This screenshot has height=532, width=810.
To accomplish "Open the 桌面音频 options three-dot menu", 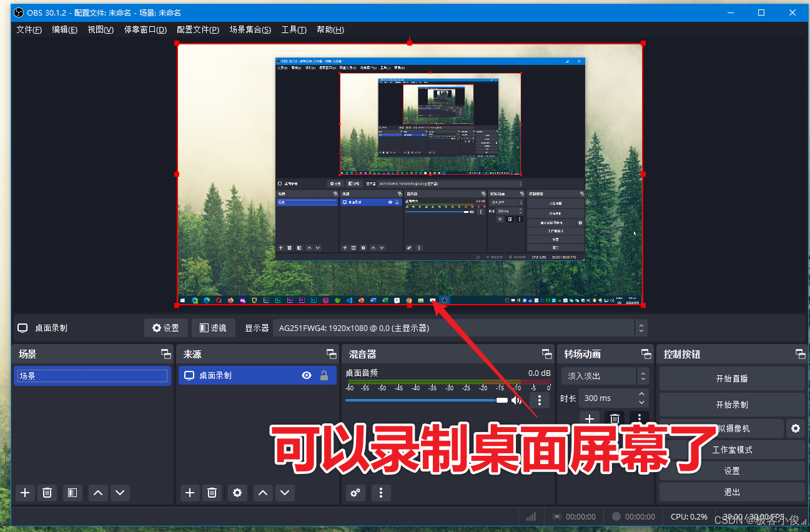I will pos(540,400).
